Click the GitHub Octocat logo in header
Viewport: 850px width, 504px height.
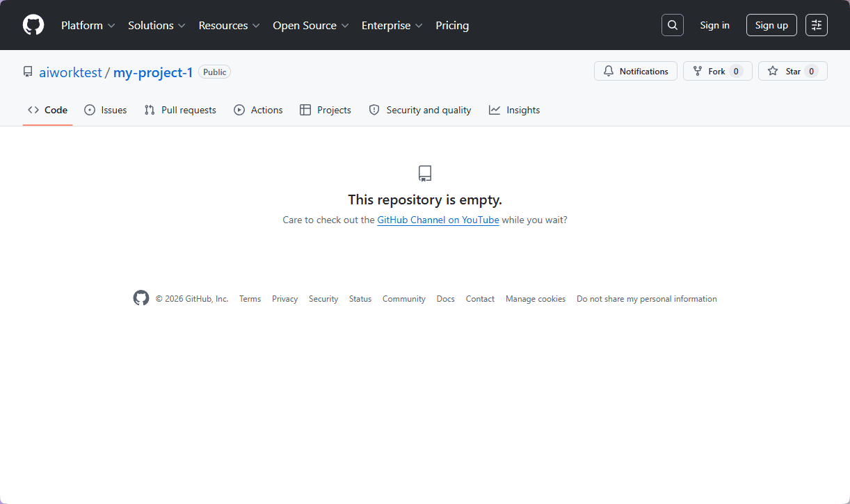click(33, 25)
